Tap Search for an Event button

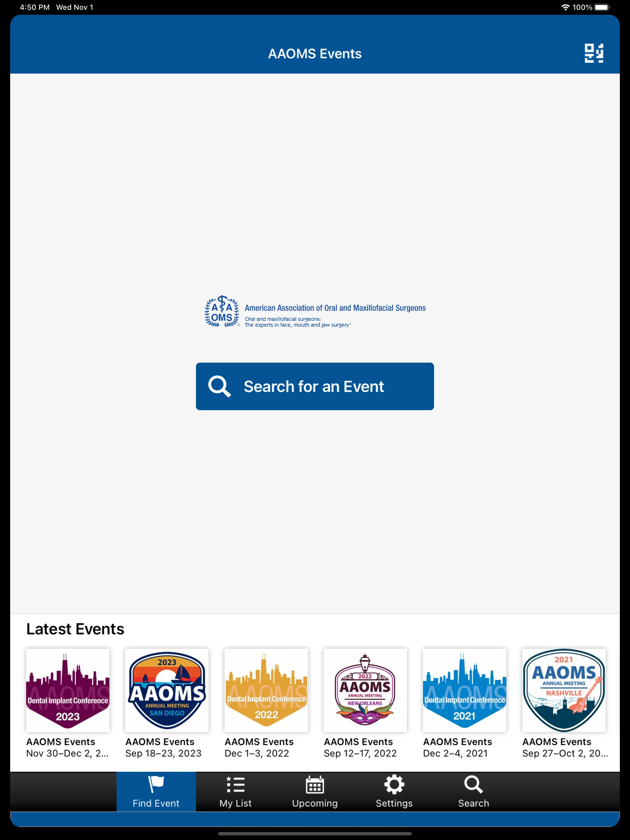point(314,386)
